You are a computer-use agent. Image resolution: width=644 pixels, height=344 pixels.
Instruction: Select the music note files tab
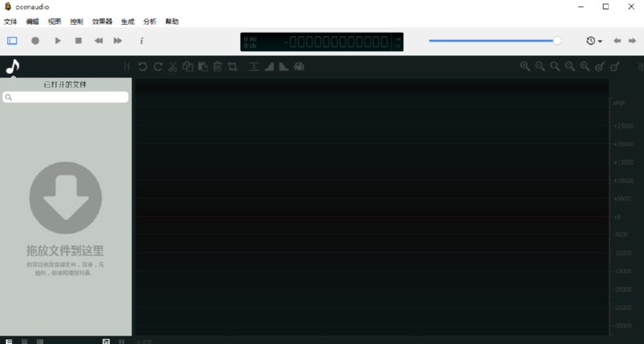click(12, 67)
